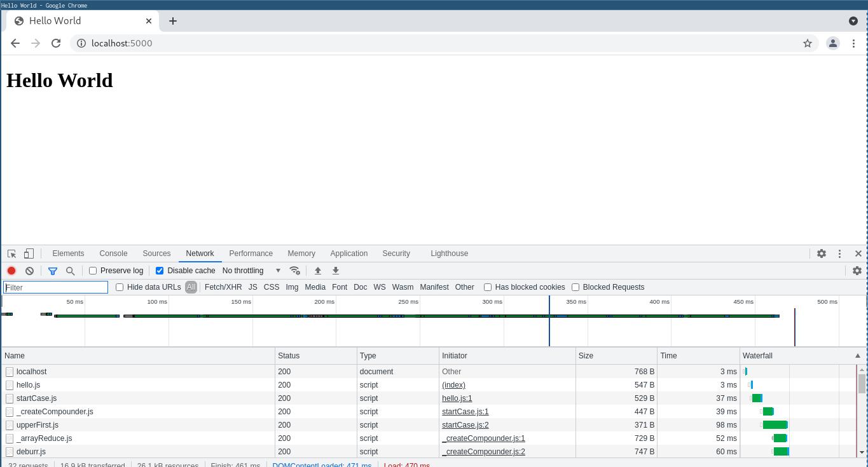Open the Performance tab
The image size is (868, 467).
(251, 254)
